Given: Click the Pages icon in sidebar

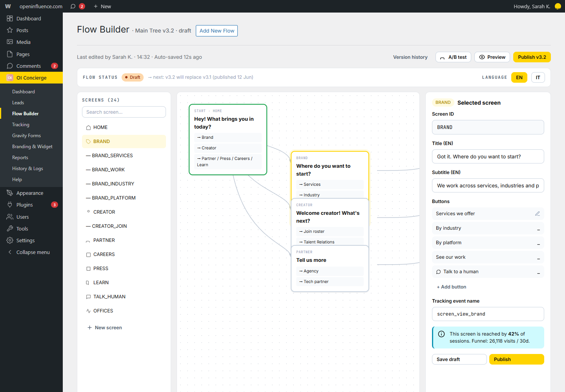Looking at the screenshot, I should [x=10, y=54].
